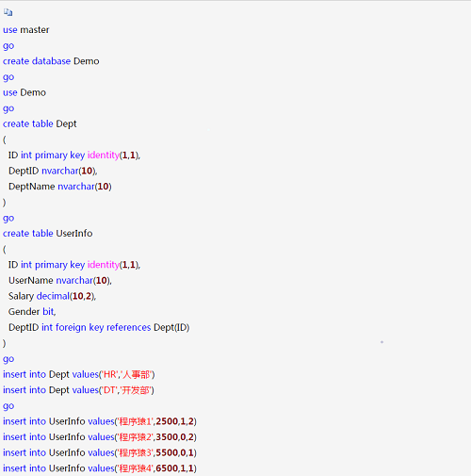Click the 'Gender bit' column definition
471x476 pixels.
pyautogui.click(x=32, y=312)
